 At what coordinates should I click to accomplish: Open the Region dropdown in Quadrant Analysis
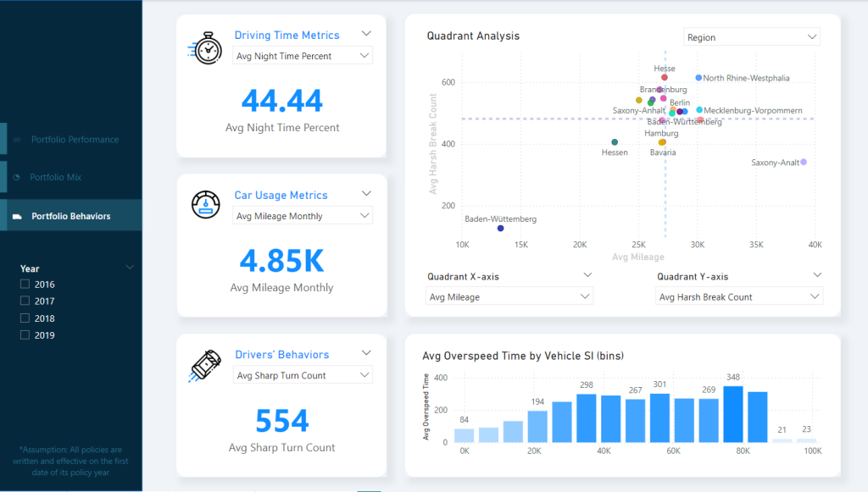click(x=751, y=37)
